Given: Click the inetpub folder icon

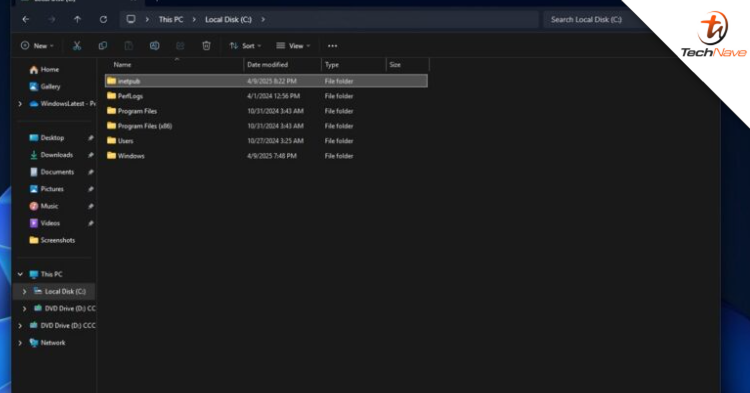Looking at the screenshot, I should pos(111,81).
